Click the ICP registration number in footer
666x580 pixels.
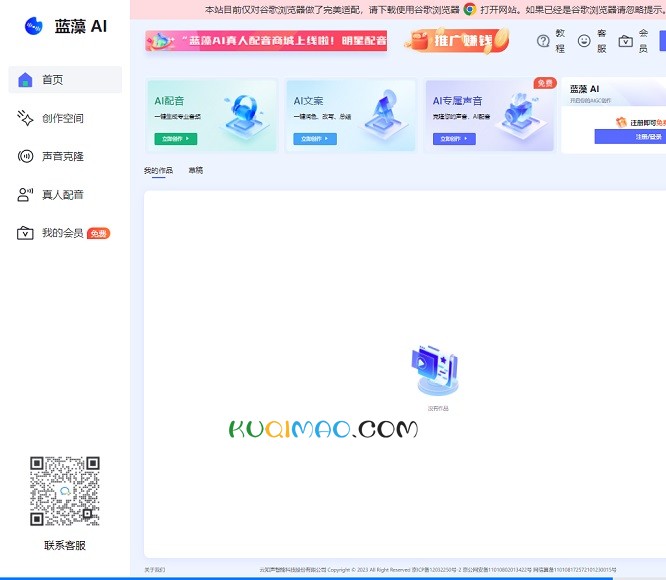pos(436,570)
